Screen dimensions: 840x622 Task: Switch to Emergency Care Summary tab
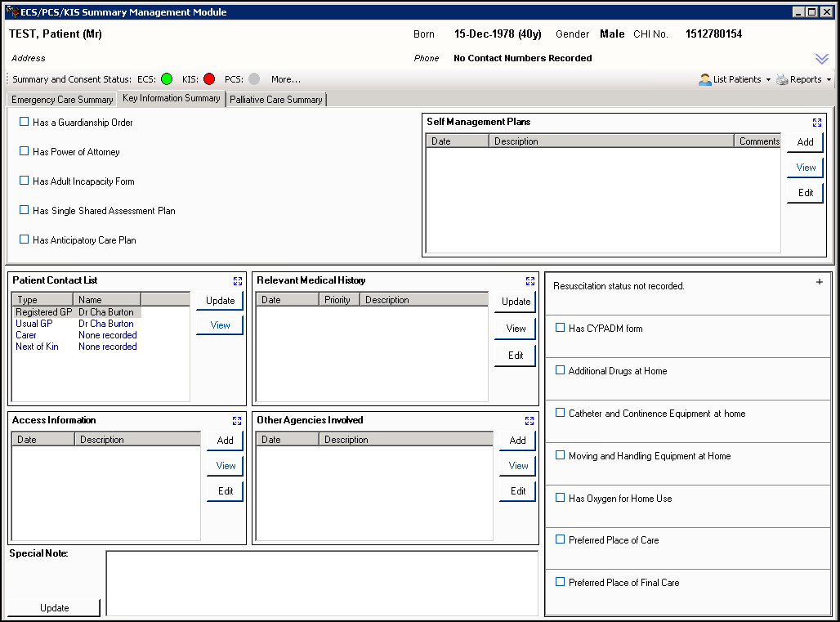62,100
